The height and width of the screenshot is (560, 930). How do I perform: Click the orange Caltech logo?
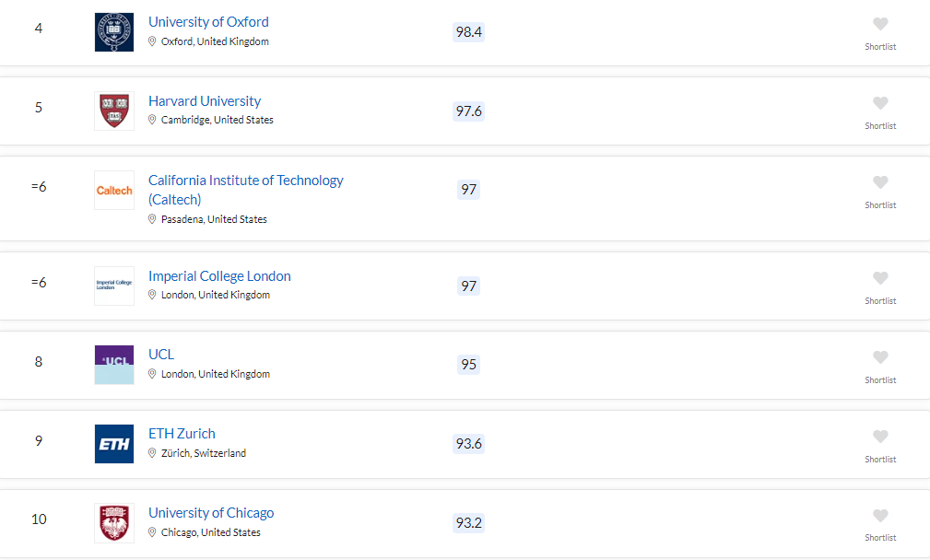coord(114,191)
